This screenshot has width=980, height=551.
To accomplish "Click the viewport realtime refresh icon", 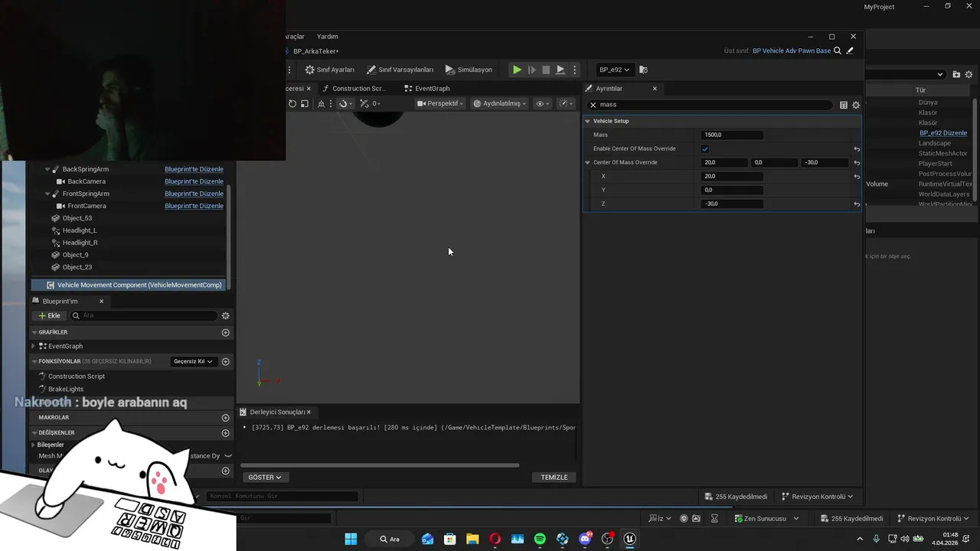I will click(x=292, y=103).
